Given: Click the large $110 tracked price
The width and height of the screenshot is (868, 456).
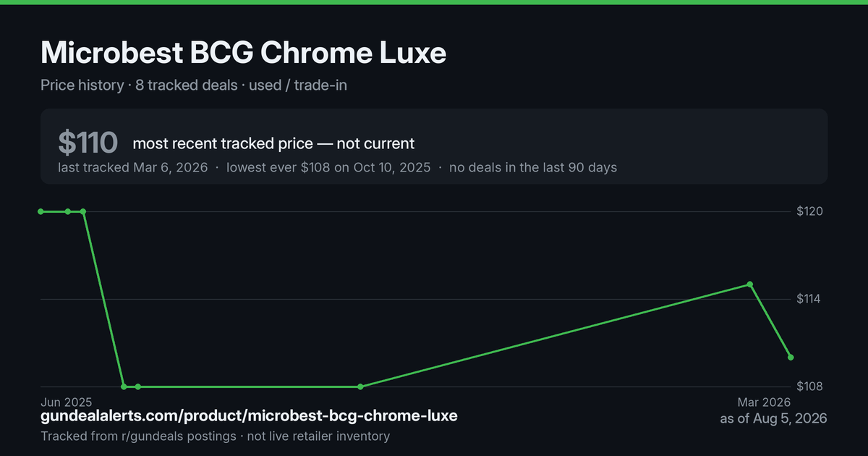Looking at the screenshot, I should tap(88, 143).
